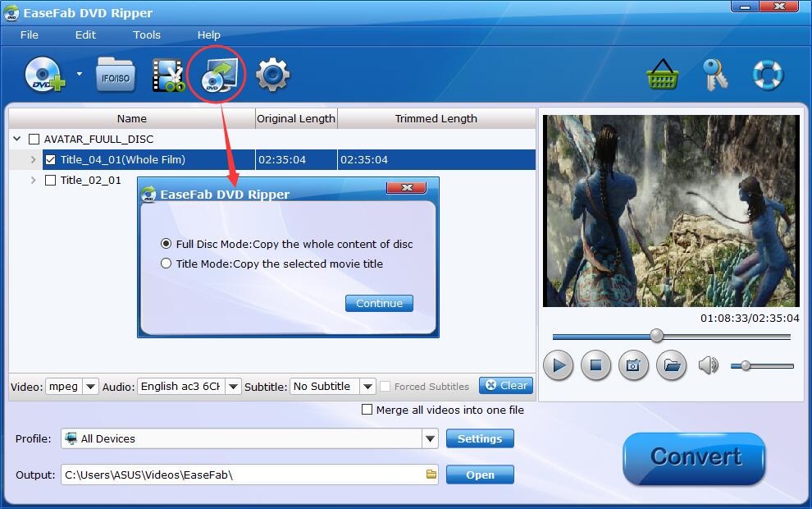The height and width of the screenshot is (509, 812).
Task: Open the video edit film-scissors icon
Action: point(168,76)
